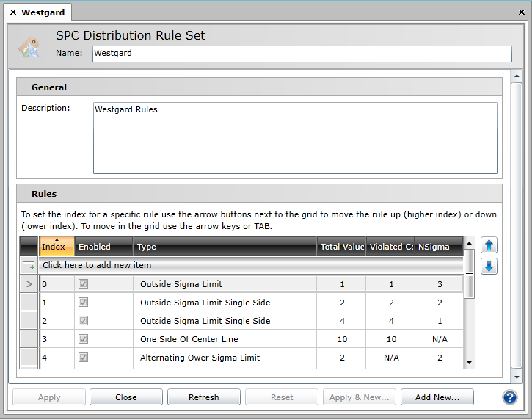Screen dimensions: 532x420
Task: Click the Type column header
Action: click(224, 247)
